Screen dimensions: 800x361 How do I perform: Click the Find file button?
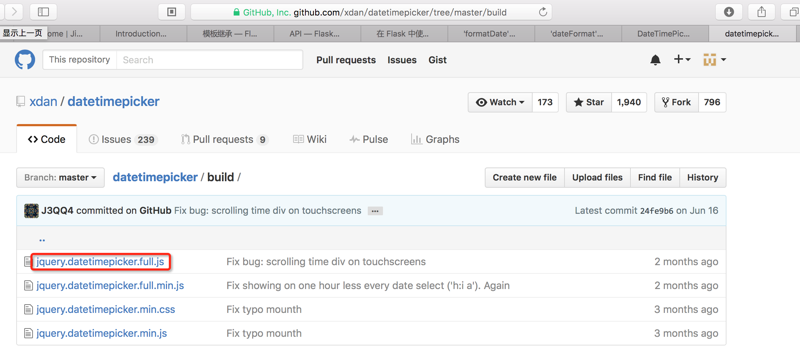[x=655, y=177]
